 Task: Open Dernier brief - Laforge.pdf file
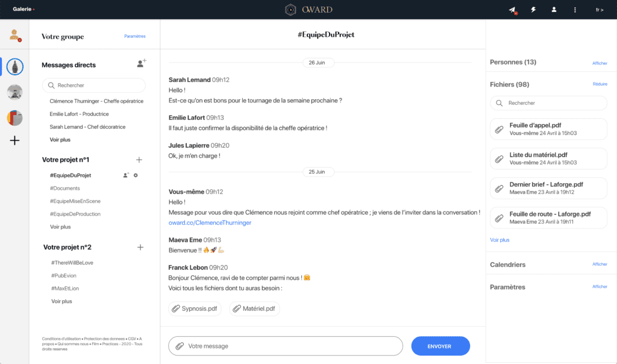click(x=548, y=188)
